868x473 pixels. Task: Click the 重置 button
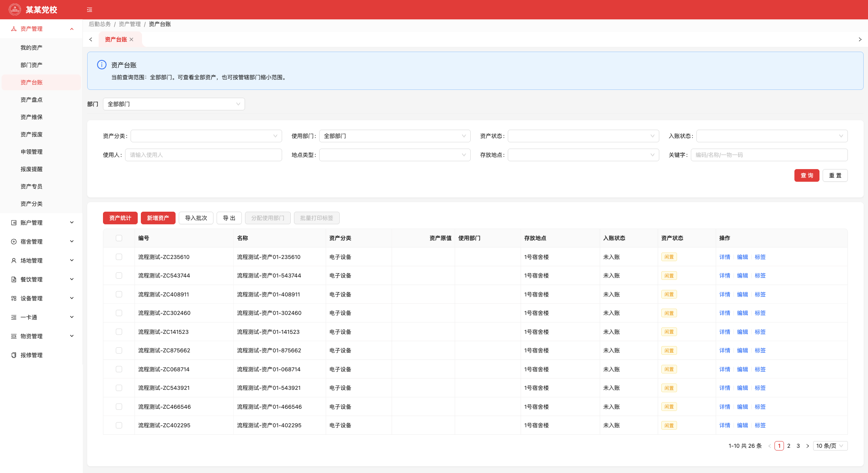[x=835, y=175]
